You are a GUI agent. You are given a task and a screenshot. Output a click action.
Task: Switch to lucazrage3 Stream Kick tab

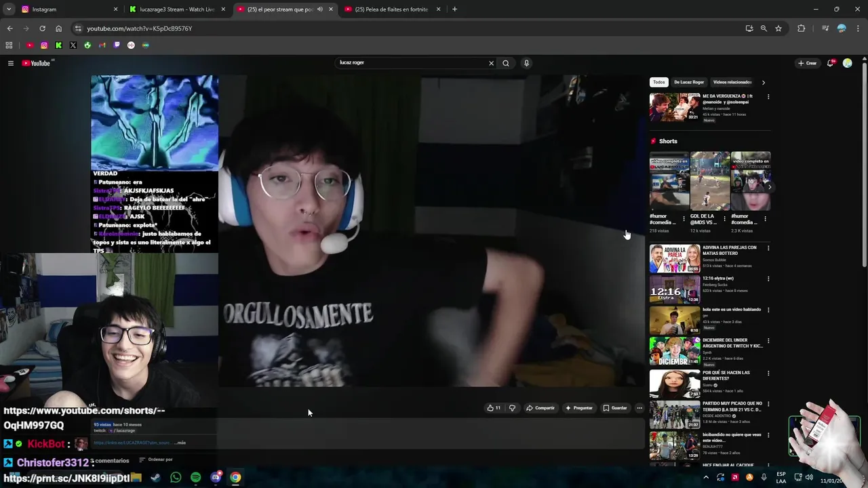pos(176,9)
